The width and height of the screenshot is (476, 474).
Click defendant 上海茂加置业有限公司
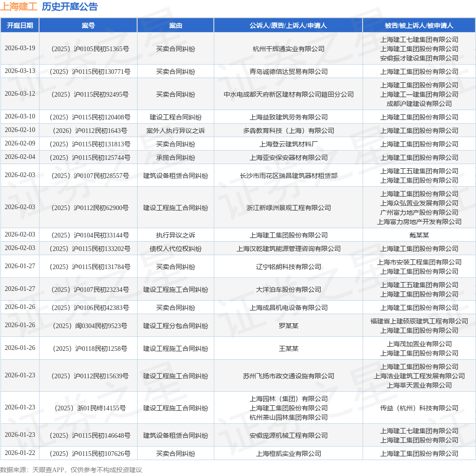[419, 343]
